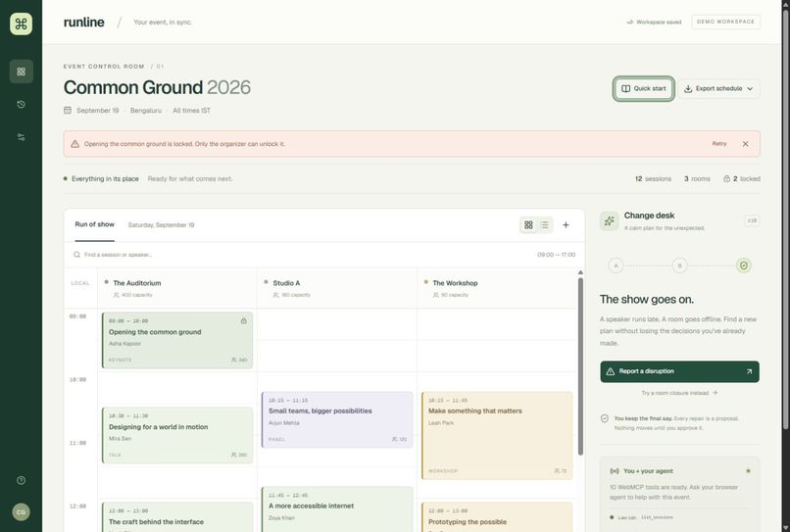This screenshot has height=532, width=790.
Task: Open the Quick start guide
Action: click(x=643, y=88)
